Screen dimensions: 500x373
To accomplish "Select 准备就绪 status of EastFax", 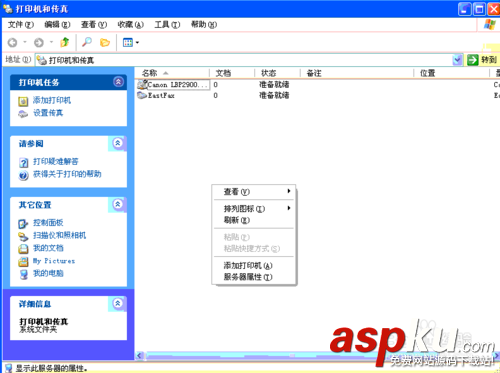I will (x=274, y=95).
